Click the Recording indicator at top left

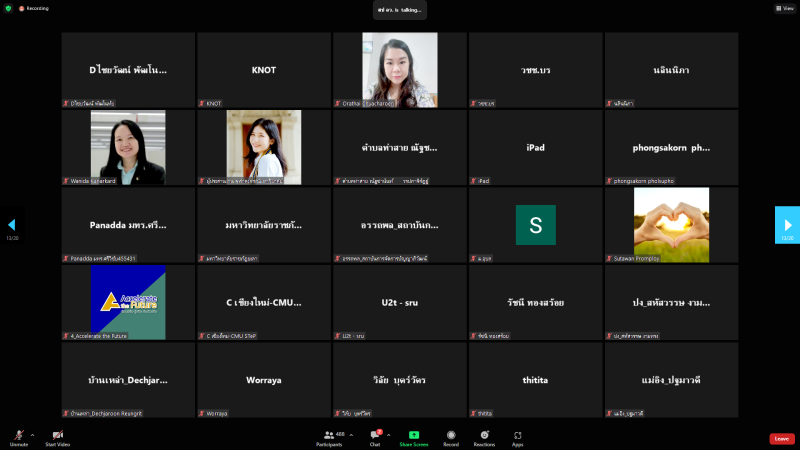(x=36, y=8)
